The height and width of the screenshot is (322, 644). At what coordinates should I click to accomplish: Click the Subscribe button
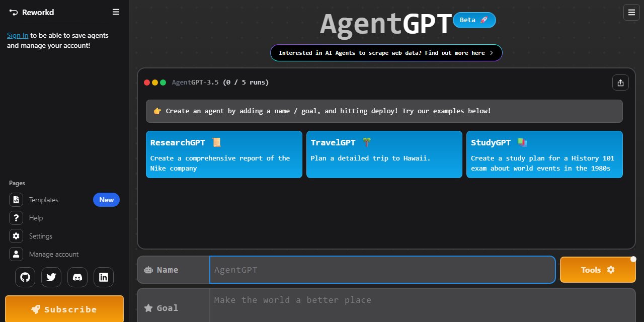(64, 309)
